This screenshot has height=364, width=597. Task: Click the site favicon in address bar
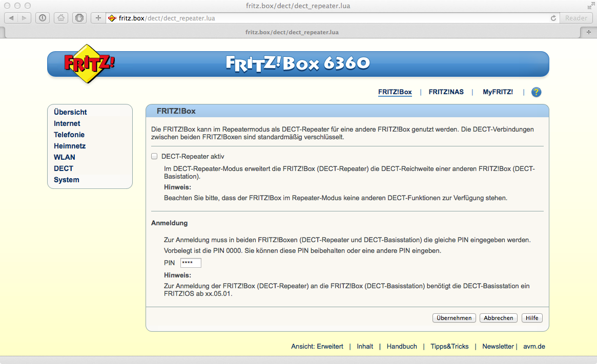[112, 18]
